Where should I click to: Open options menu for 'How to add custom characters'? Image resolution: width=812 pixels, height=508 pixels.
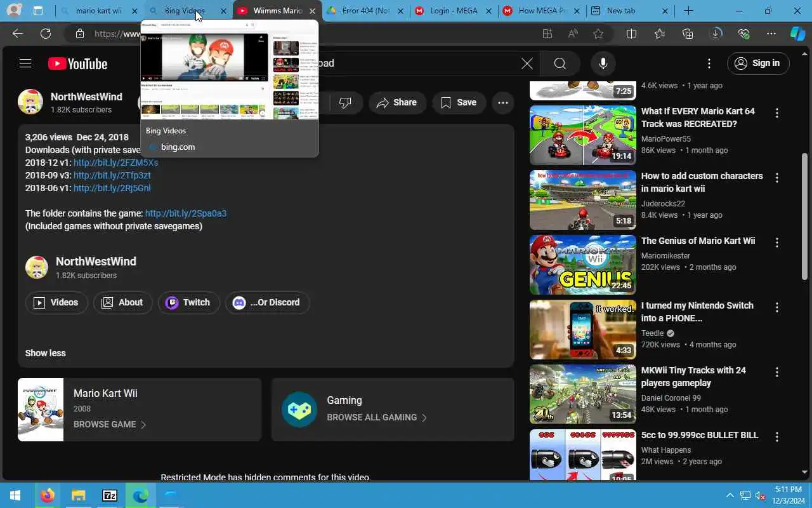click(776, 178)
